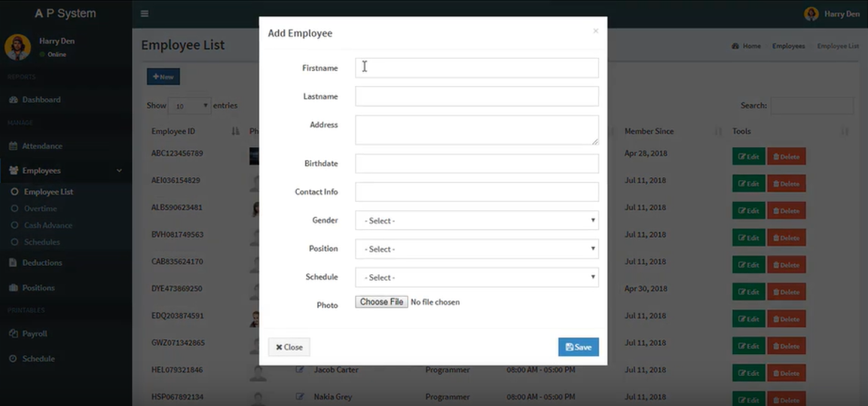The width and height of the screenshot is (868, 406).
Task: Open the Overtime submenu item
Action: tap(41, 209)
